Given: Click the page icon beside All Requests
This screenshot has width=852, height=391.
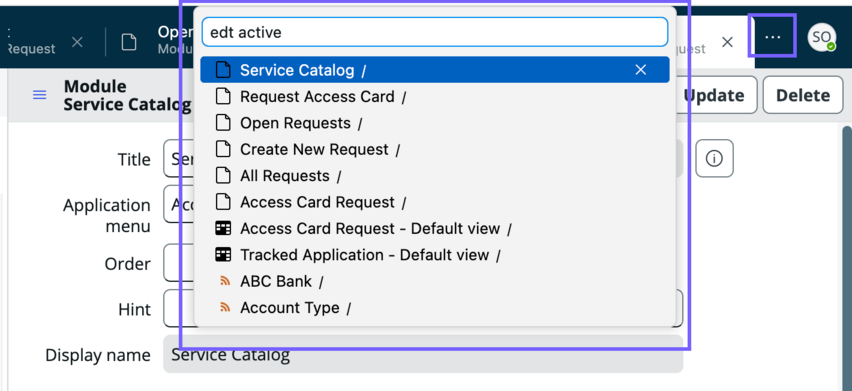Looking at the screenshot, I should [223, 176].
